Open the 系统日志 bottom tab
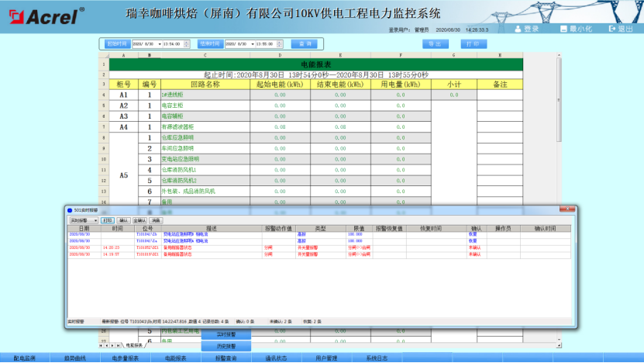Viewport: 644px width, 363px height. (377, 358)
